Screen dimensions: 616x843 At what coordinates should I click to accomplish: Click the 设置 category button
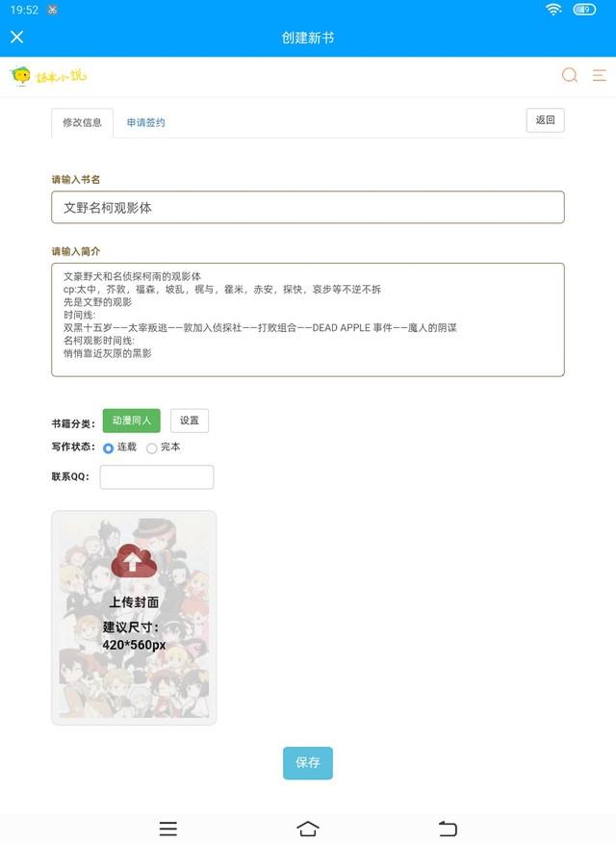pyautogui.click(x=190, y=421)
